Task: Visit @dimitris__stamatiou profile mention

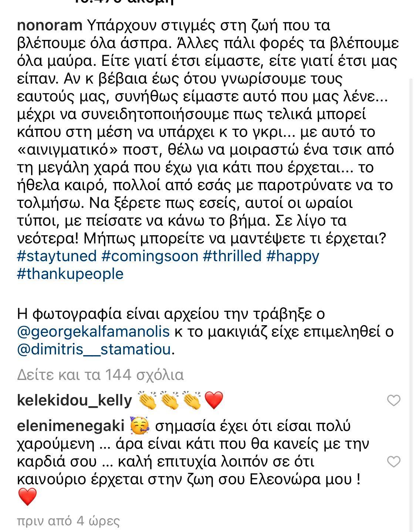Action: [x=95, y=349]
